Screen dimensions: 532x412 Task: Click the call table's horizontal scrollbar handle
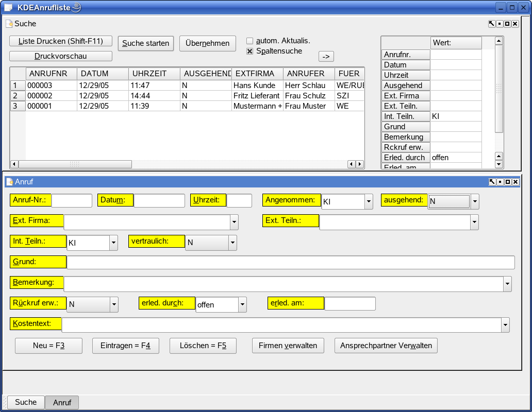point(75,164)
